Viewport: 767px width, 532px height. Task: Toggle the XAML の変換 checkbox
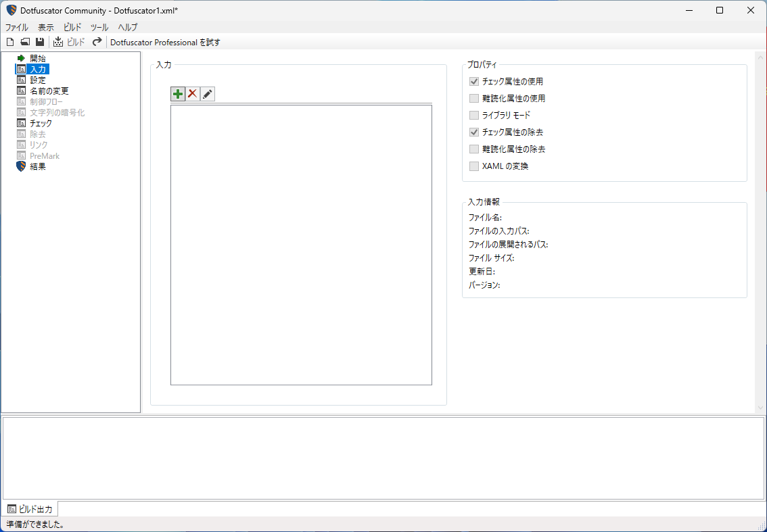tap(474, 166)
